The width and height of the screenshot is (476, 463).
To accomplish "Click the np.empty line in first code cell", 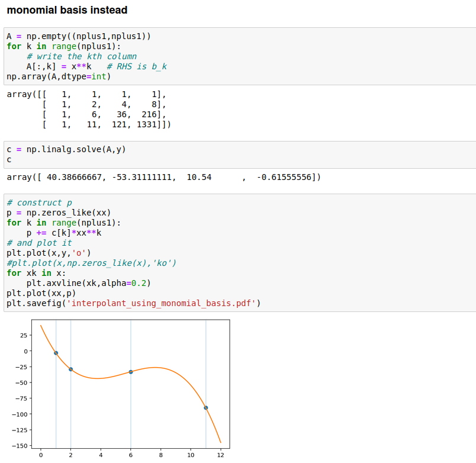I will tap(79, 36).
